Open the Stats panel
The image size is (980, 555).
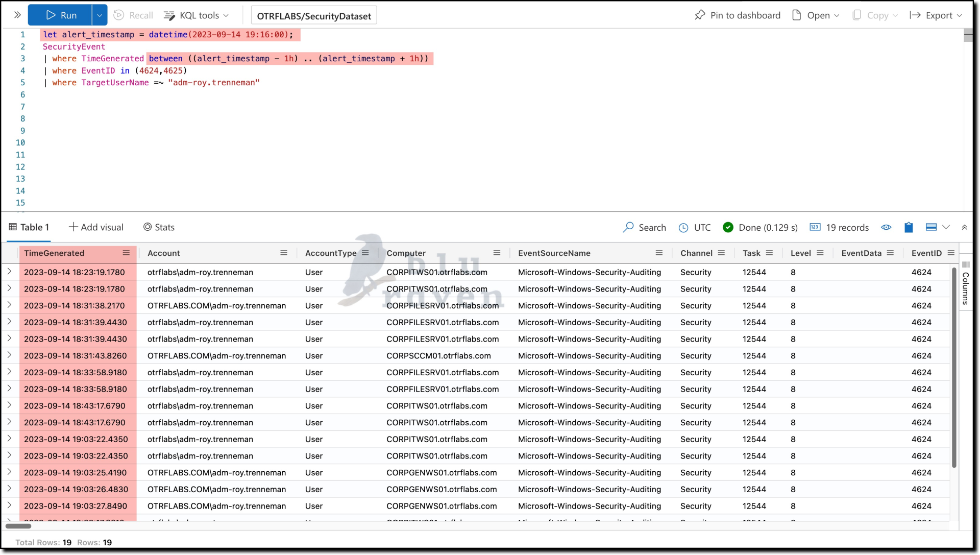(x=159, y=227)
